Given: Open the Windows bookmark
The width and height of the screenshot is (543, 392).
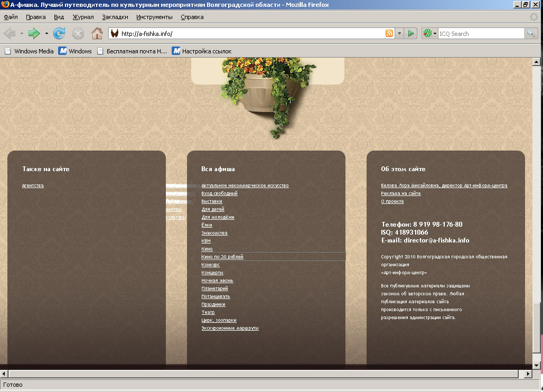Looking at the screenshot, I should point(75,51).
